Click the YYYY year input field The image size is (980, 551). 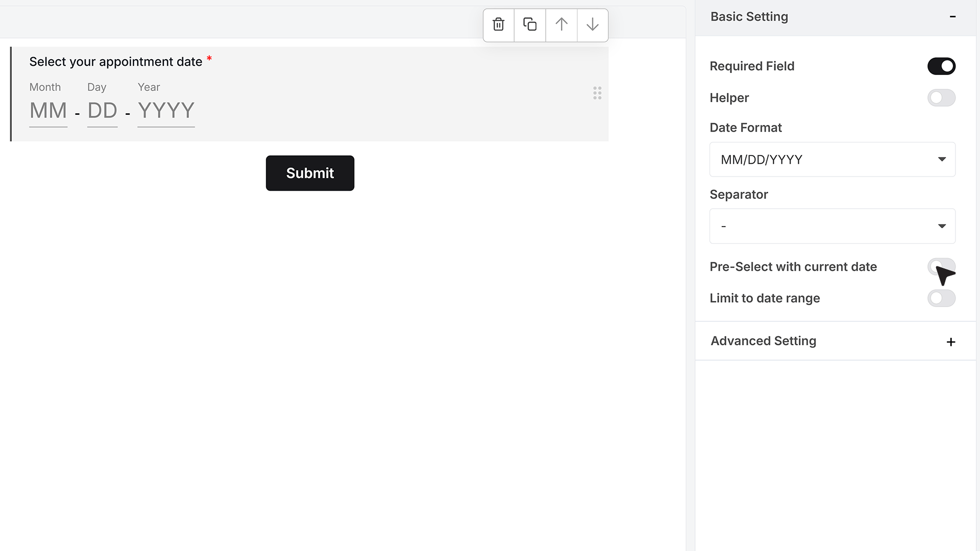coord(166,111)
